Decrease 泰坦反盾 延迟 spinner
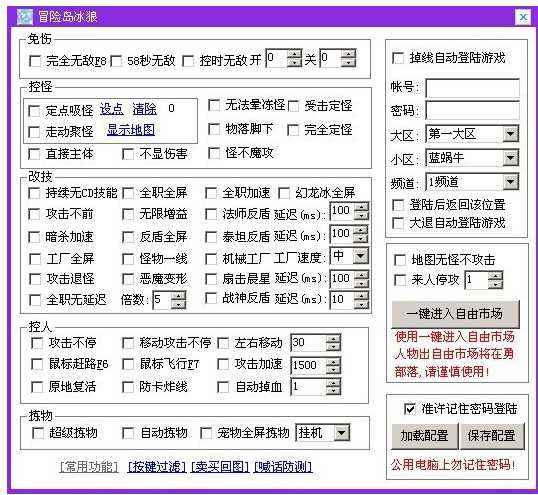Viewport: 538px width, 495px height. [361, 238]
